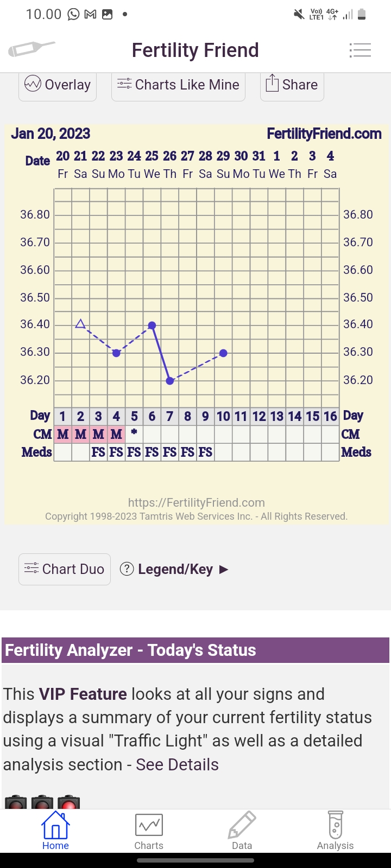Screen dimensions: 391x868
Task: Open the hamburger list menu
Action: [x=360, y=50]
